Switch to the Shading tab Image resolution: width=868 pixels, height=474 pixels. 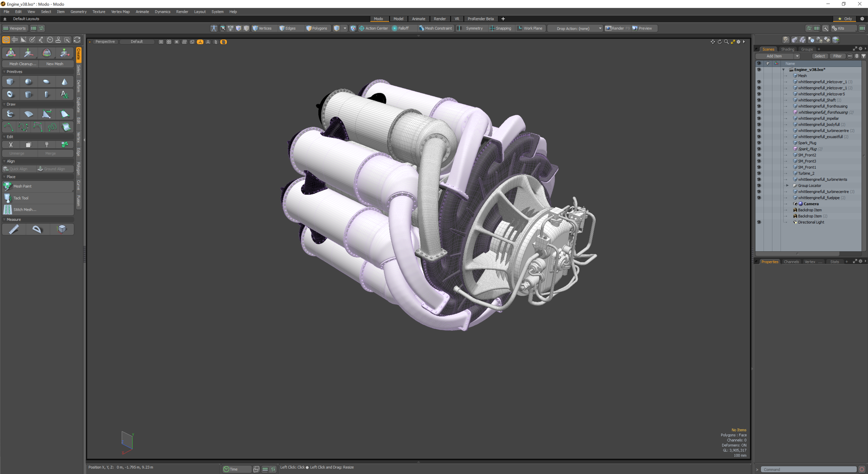788,49
